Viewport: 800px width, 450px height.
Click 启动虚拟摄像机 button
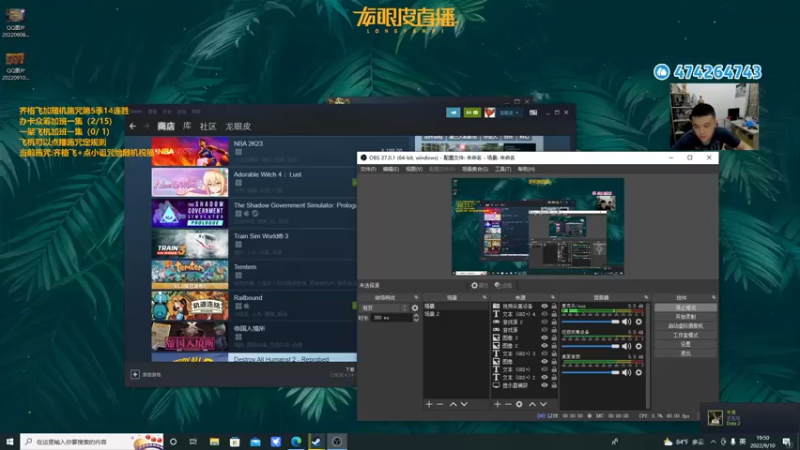click(x=685, y=326)
